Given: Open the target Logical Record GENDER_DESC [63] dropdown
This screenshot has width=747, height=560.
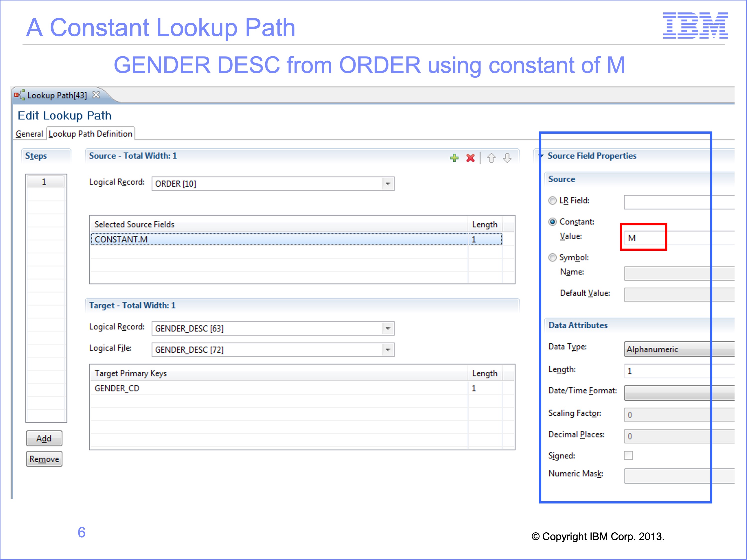Looking at the screenshot, I should (x=388, y=328).
